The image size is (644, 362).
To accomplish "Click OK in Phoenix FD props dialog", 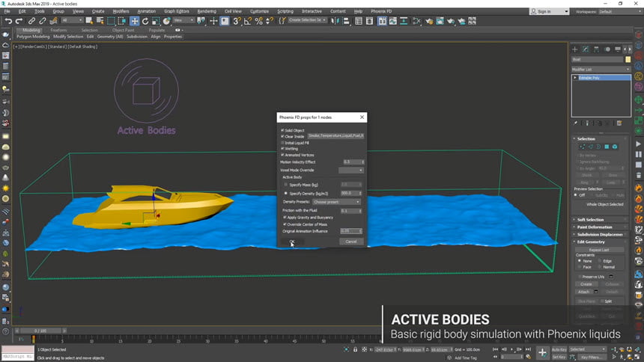I will pos(292,242).
